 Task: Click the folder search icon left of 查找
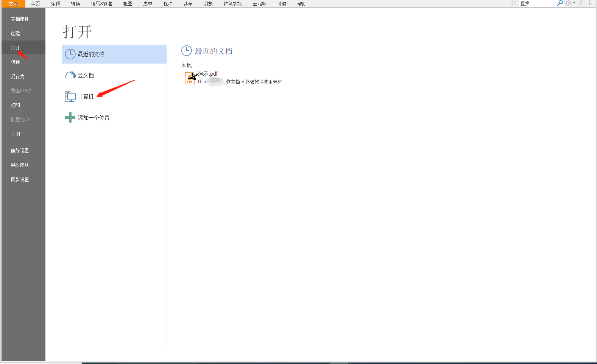(513, 3)
